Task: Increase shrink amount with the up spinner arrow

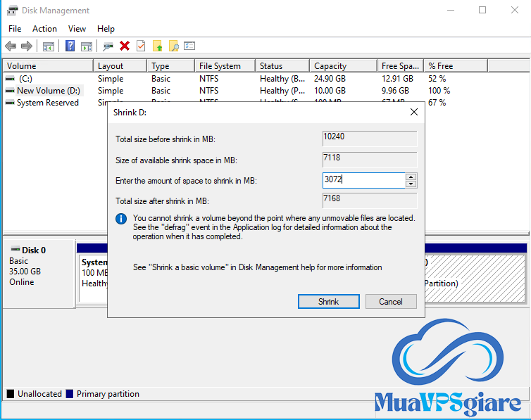Action: coord(411,177)
